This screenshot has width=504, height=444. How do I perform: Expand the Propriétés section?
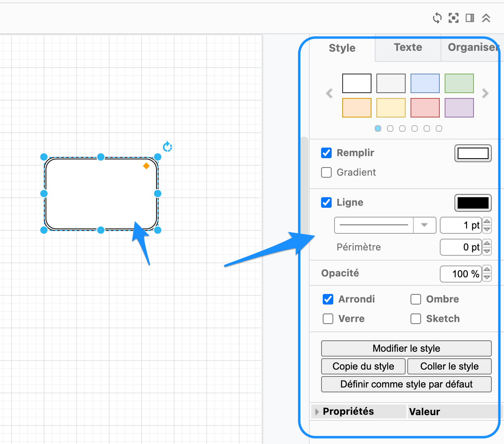[317, 412]
